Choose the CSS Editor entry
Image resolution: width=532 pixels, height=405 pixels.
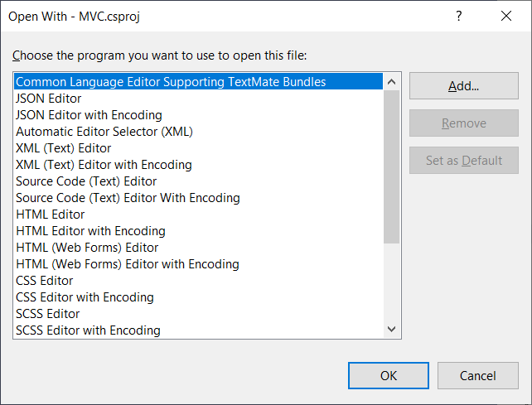coord(44,281)
